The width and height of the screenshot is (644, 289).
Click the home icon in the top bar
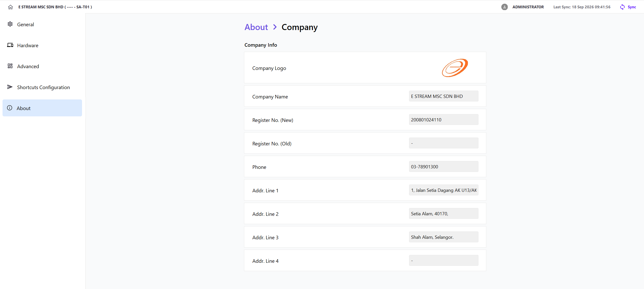10,7
